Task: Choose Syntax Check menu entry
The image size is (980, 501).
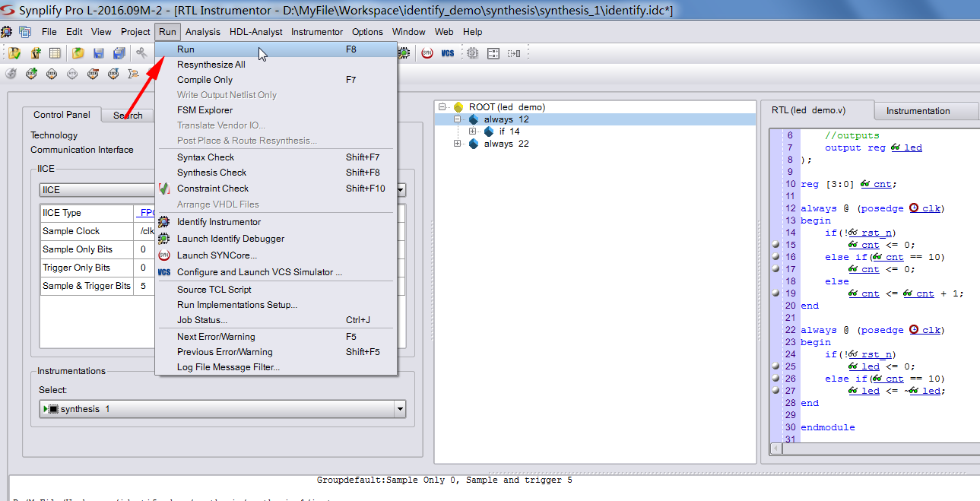Action: (276, 157)
